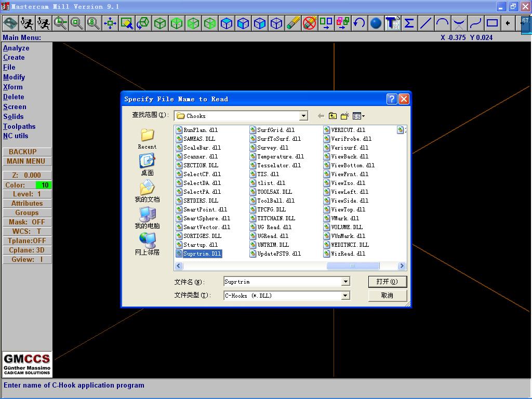The width and height of the screenshot is (532, 399).
Task: Toggle the blue sphere shading icon
Action: (376, 23)
